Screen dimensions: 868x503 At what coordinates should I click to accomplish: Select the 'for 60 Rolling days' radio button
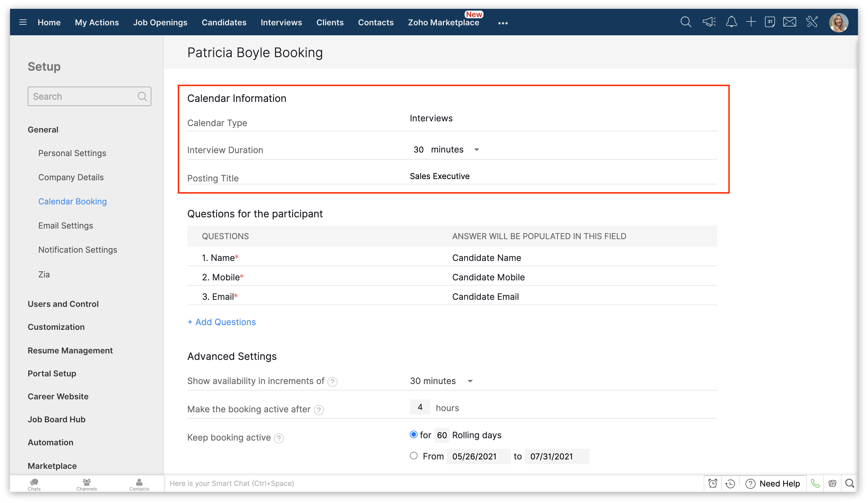point(413,434)
